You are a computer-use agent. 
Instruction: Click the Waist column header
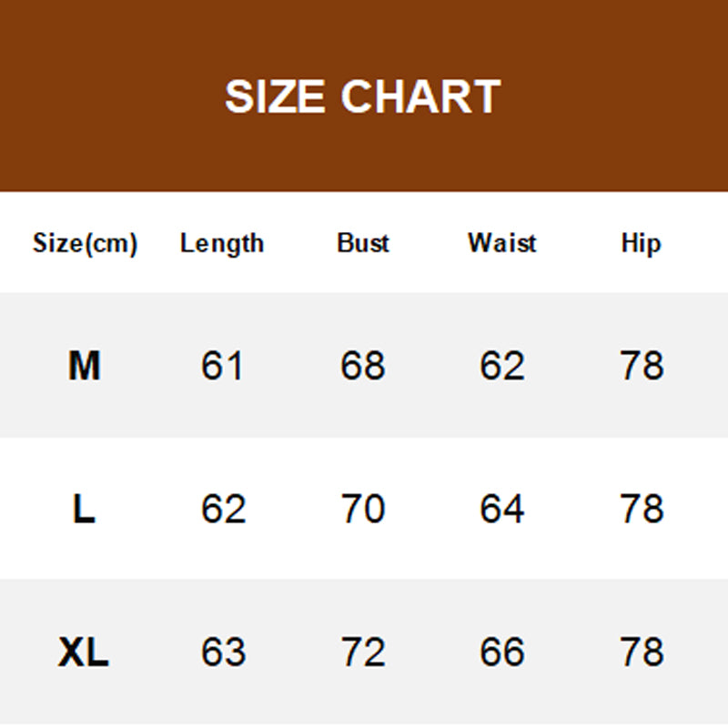502,244
